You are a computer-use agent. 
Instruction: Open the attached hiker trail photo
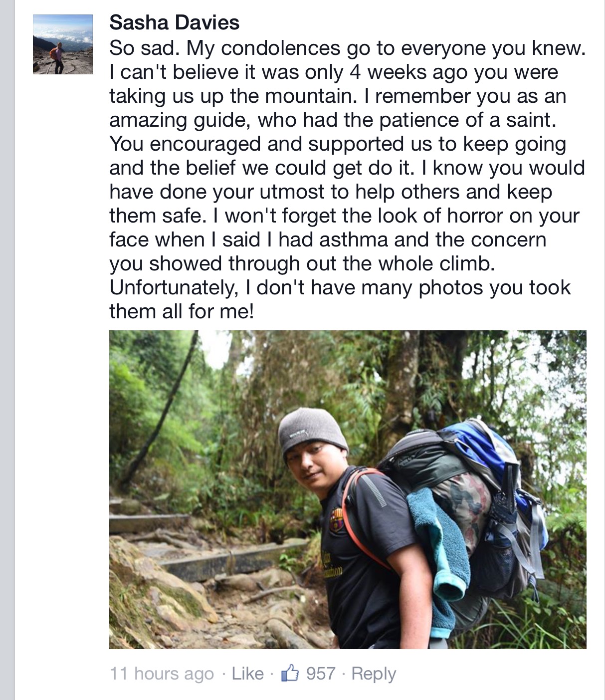tap(348, 489)
